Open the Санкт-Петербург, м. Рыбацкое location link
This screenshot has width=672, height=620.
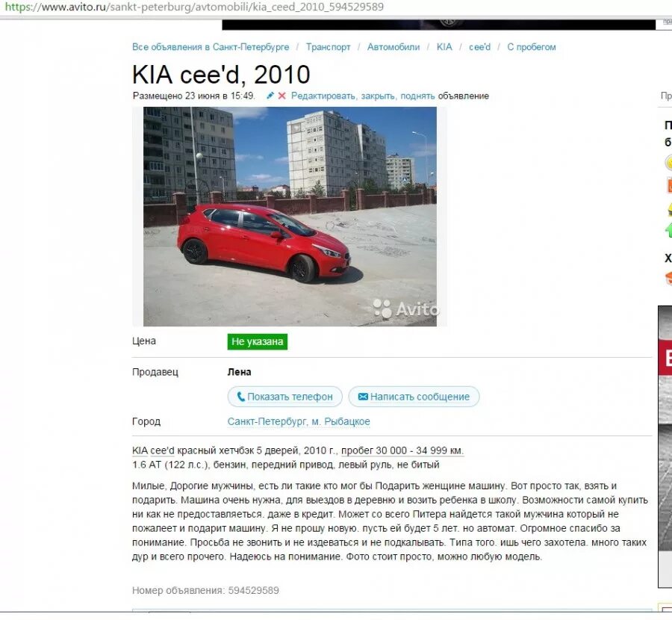coord(299,421)
